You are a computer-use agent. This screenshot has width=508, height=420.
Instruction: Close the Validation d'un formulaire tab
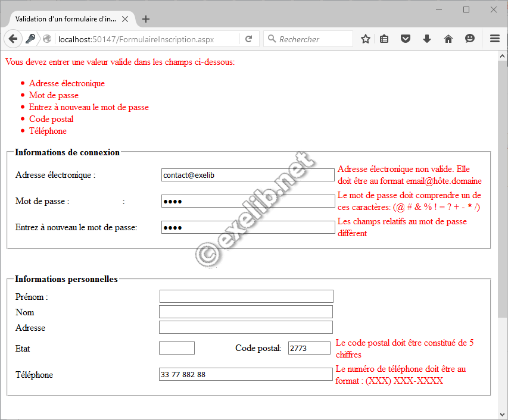pos(124,19)
